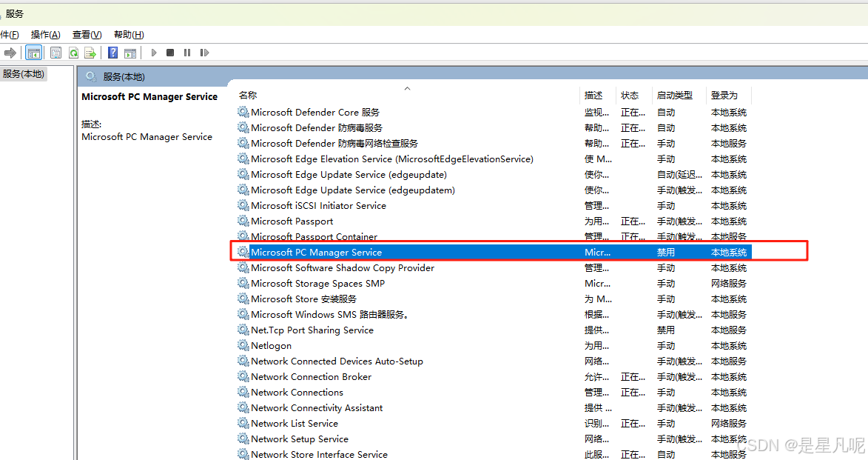This screenshot has height=460, width=868.
Task: Click the pause service icon
Action: click(x=187, y=53)
